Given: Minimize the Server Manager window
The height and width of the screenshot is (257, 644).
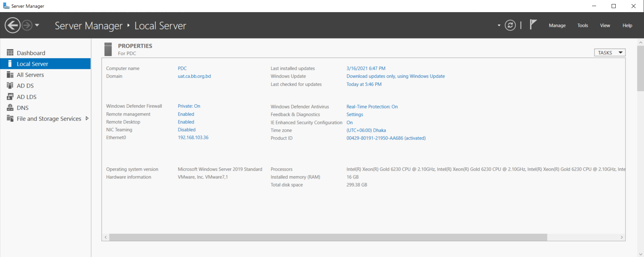Looking at the screenshot, I should point(594,6).
